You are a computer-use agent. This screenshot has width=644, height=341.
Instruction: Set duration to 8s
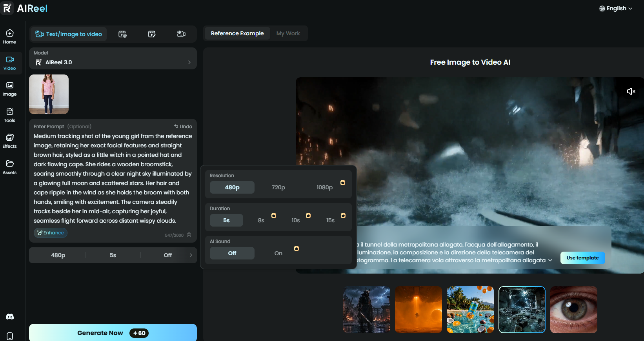261,220
